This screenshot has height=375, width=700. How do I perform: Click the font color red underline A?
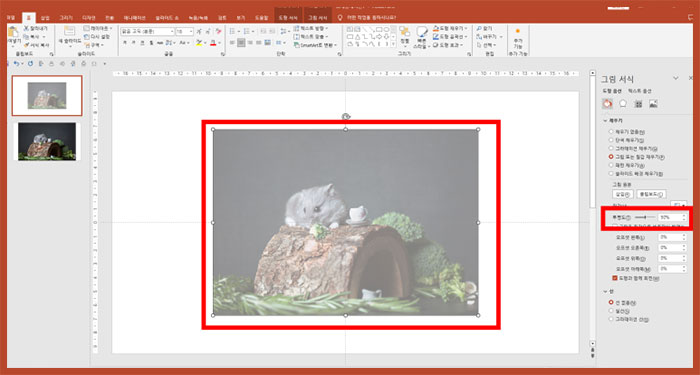tap(213, 42)
